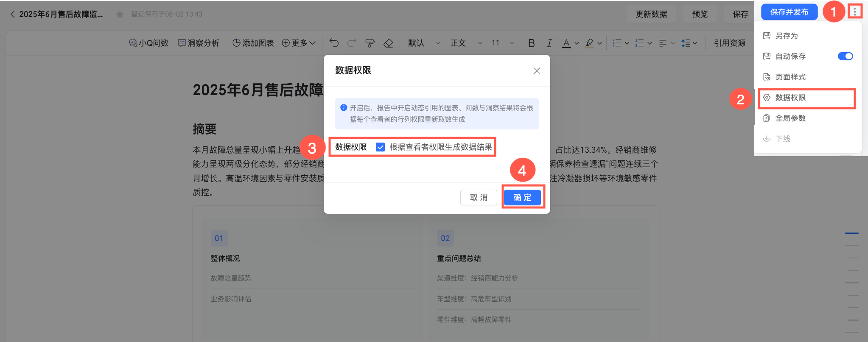Click 整体概况 card title
This screenshot has width=868, height=342.
[225, 258]
